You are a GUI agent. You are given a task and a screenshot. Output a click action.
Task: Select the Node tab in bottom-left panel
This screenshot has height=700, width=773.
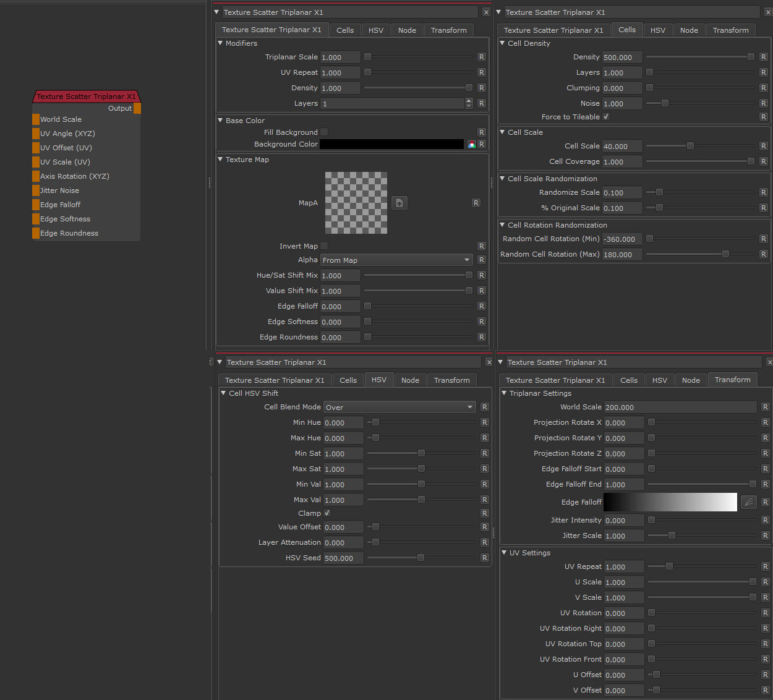point(410,380)
